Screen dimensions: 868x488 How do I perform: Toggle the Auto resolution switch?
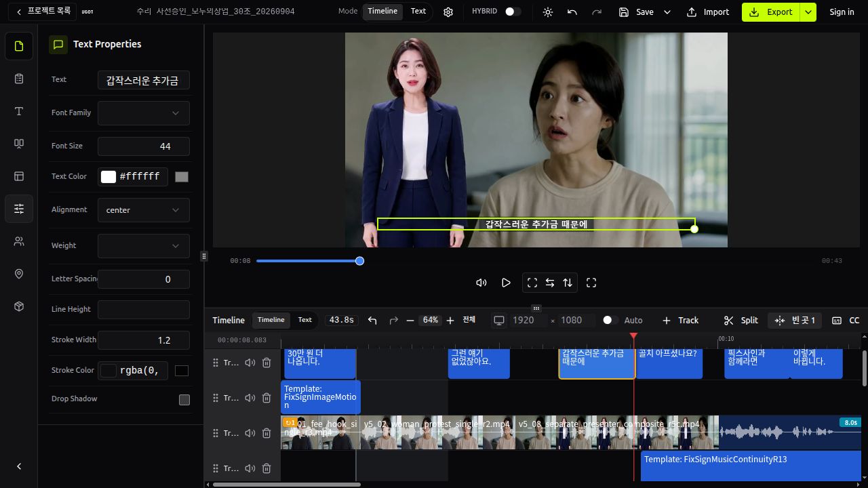pyautogui.click(x=611, y=320)
